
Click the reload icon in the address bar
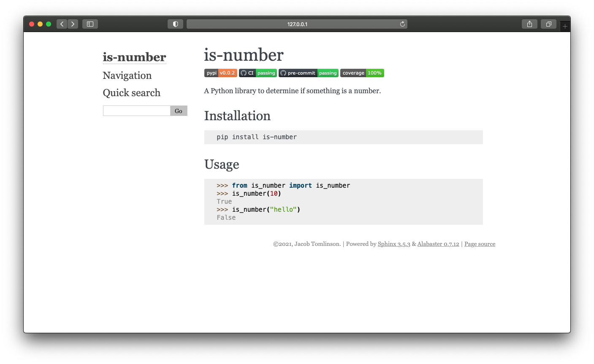[402, 24]
